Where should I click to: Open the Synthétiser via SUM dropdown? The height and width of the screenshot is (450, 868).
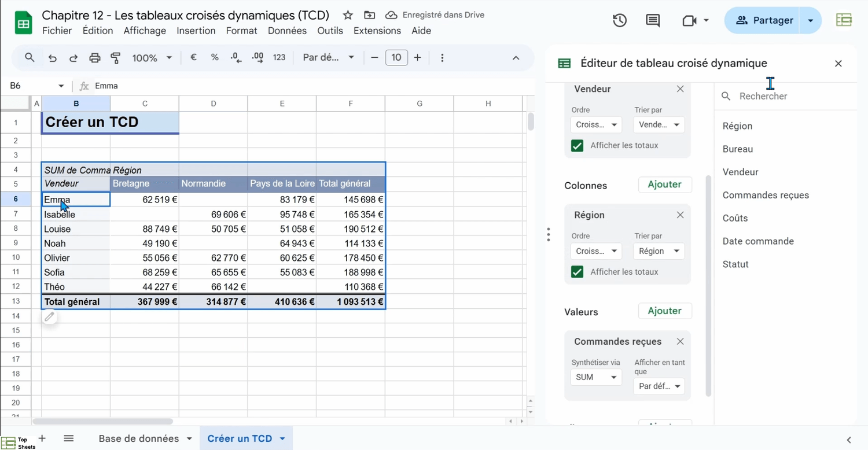[596, 377]
